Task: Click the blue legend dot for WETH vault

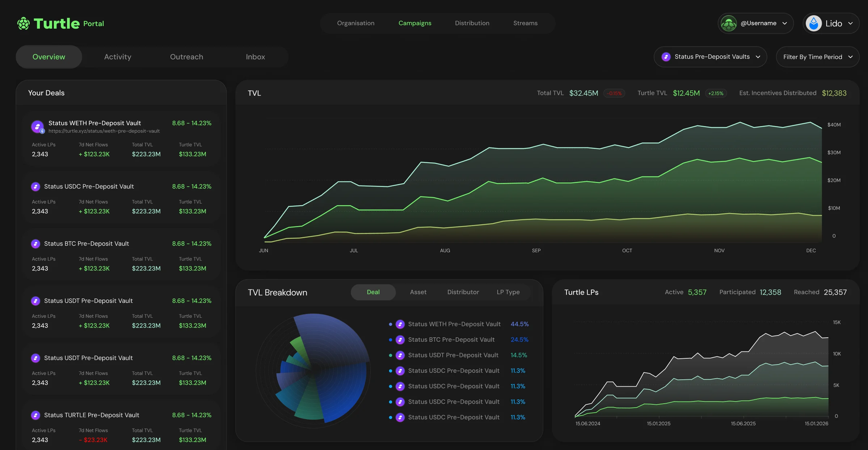Action: 391,324
